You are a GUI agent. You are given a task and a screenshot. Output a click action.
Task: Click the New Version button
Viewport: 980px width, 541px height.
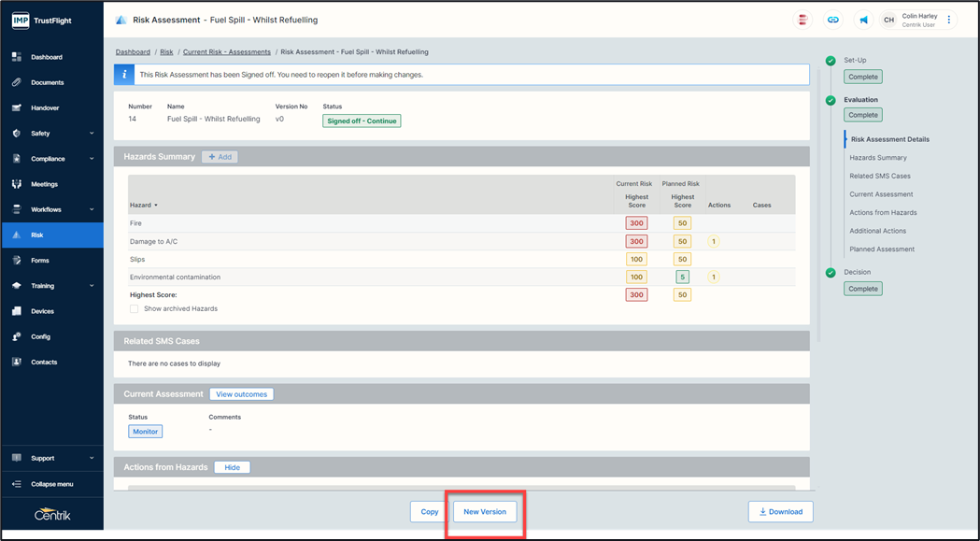coord(485,512)
